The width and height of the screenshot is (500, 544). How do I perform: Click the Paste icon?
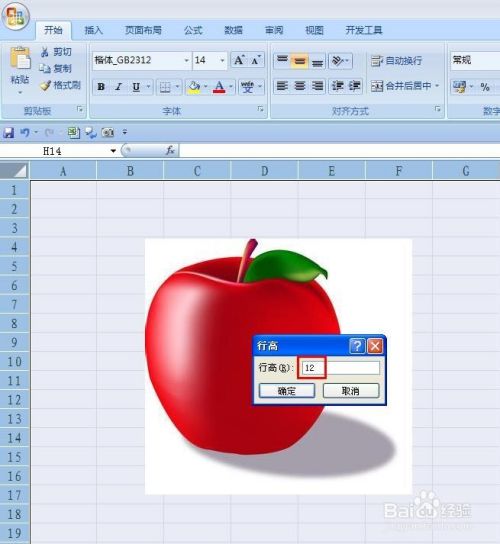tap(20, 57)
